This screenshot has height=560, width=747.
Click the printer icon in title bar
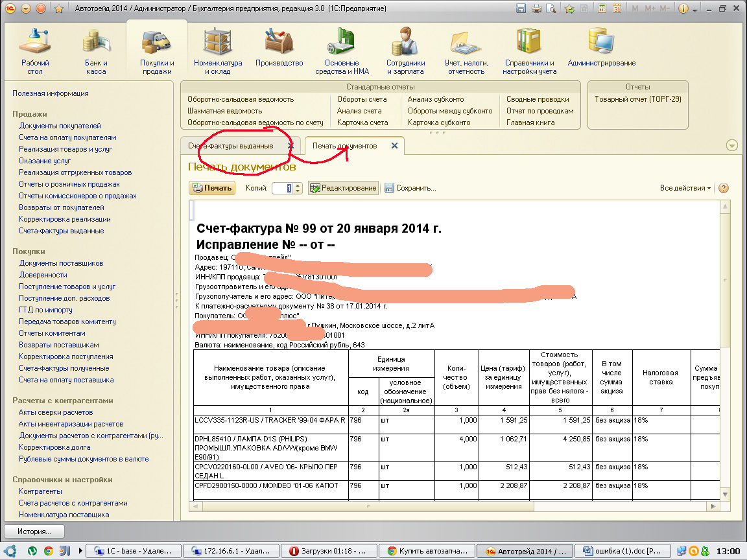tap(536, 8)
